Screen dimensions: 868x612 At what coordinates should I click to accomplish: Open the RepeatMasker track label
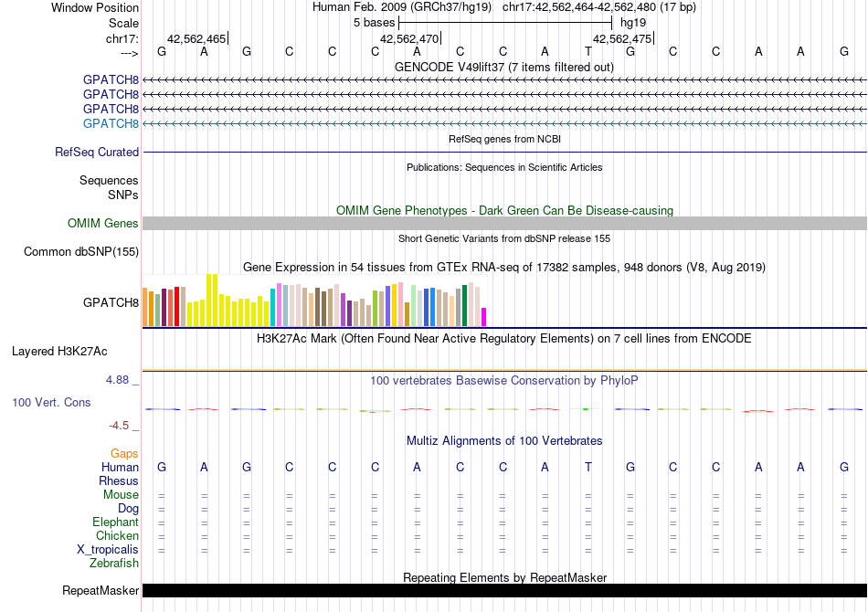click(x=101, y=591)
